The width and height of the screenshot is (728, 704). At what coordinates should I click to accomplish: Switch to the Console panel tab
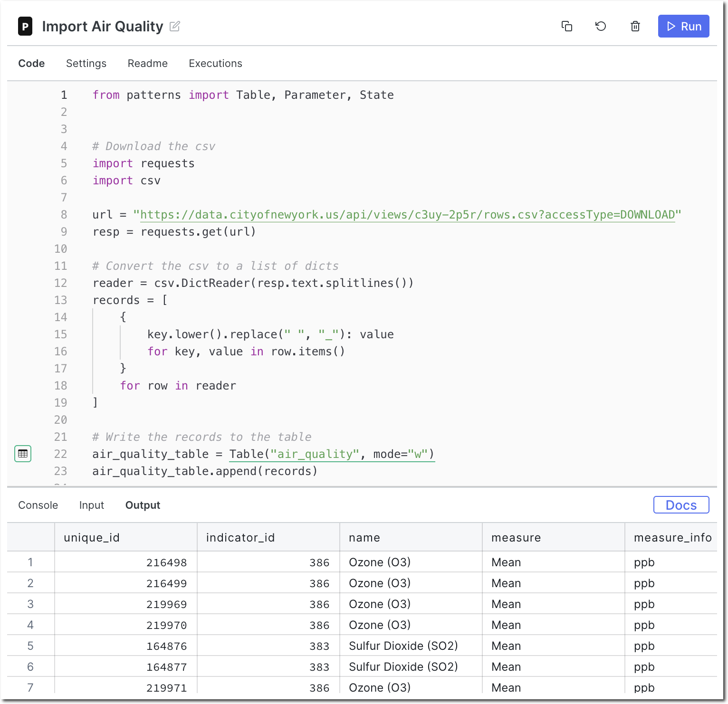38,505
